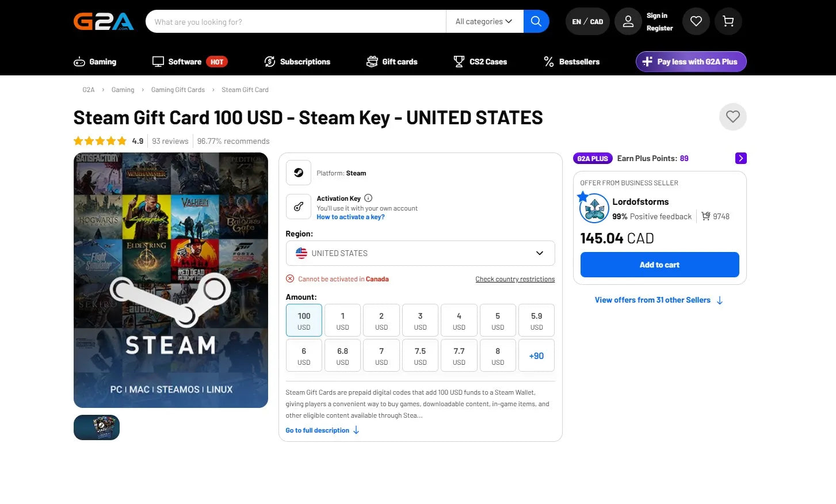
Task: Open the Gift cards menu
Action: point(392,62)
